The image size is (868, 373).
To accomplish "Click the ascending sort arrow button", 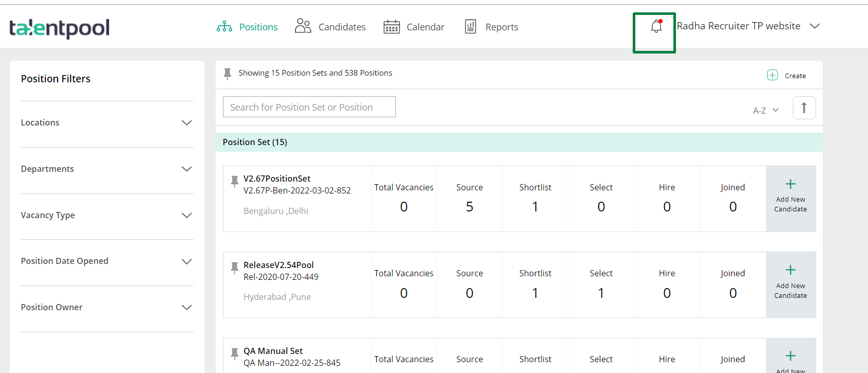I will click(804, 108).
